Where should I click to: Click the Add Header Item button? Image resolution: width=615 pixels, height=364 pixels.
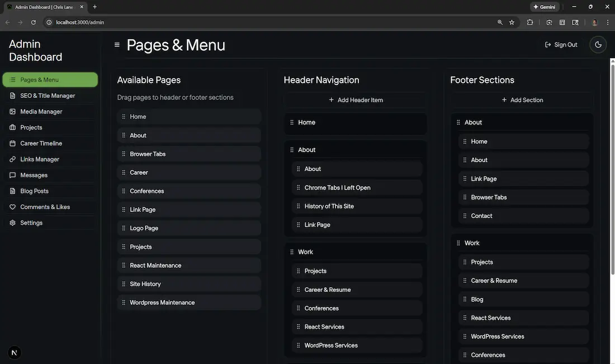pos(356,100)
